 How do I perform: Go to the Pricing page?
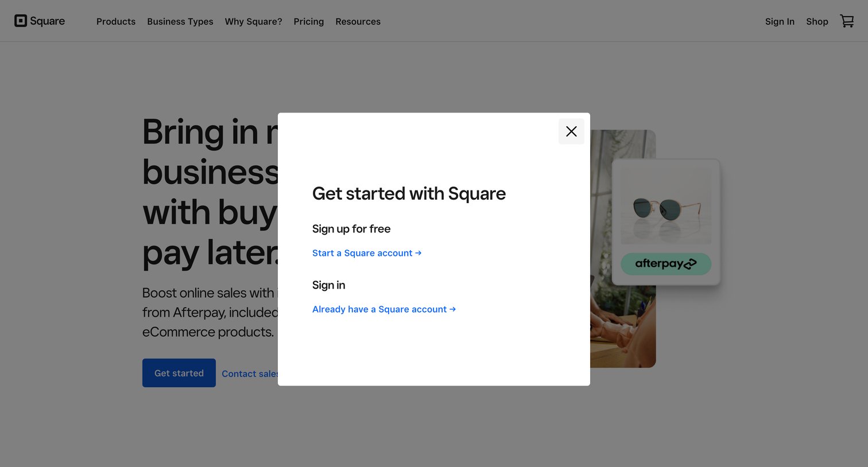[309, 21]
